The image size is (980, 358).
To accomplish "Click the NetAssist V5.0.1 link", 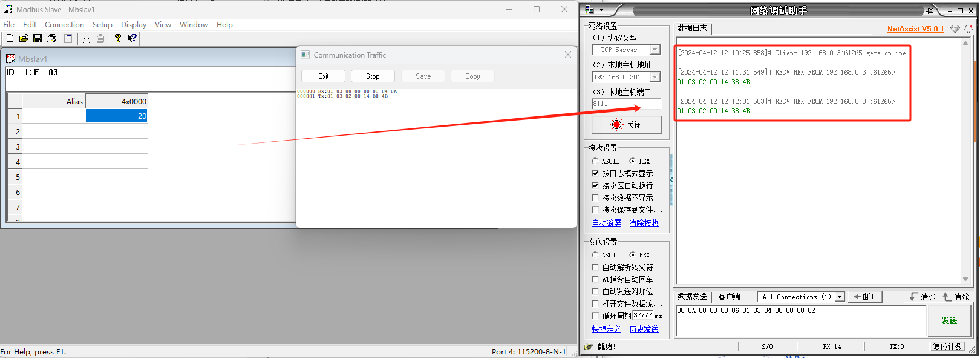I will click(915, 29).
